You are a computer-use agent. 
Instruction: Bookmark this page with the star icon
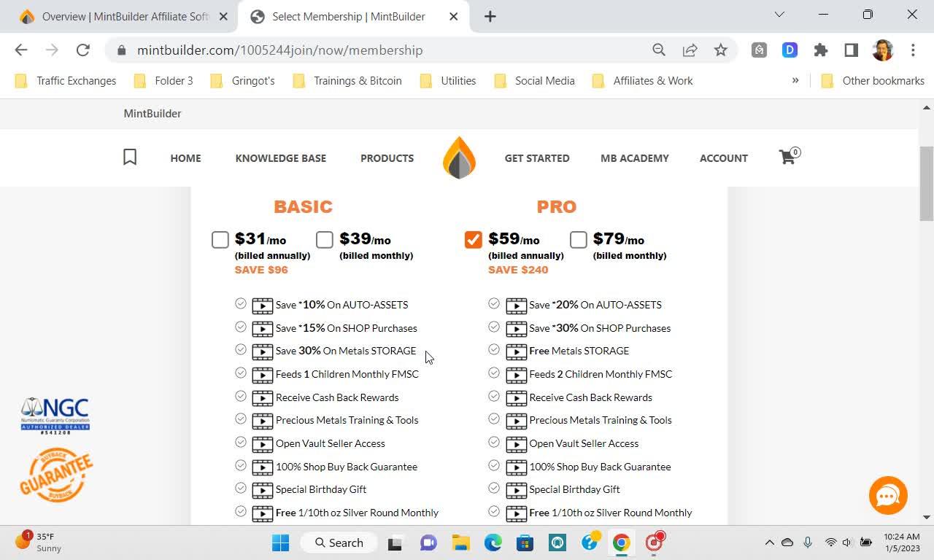721,50
